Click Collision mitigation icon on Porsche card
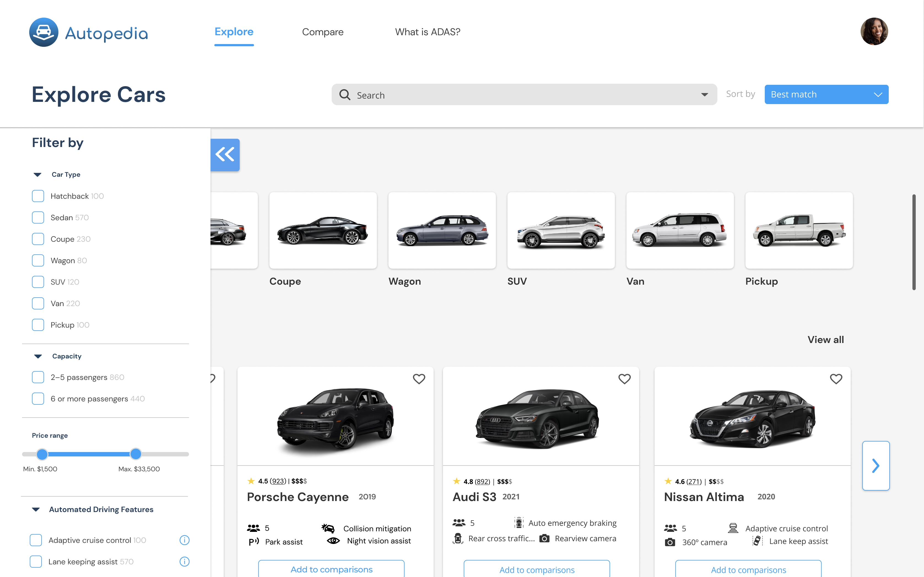This screenshot has width=924, height=577. pyautogui.click(x=328, y=528)
